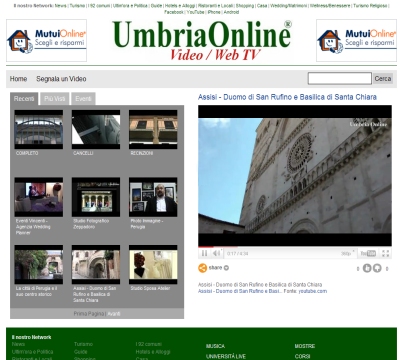This screenshot has height=360, width=405.
Task: Click Android link in top bar
Action: pyautogui.click(x=231, y=12)
